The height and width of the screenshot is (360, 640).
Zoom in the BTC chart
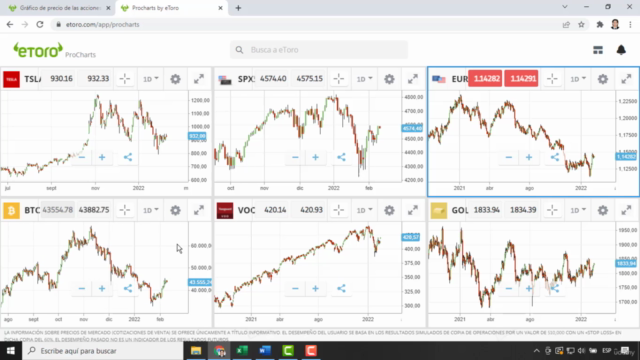pyautogui.click(x=102, y=289)
